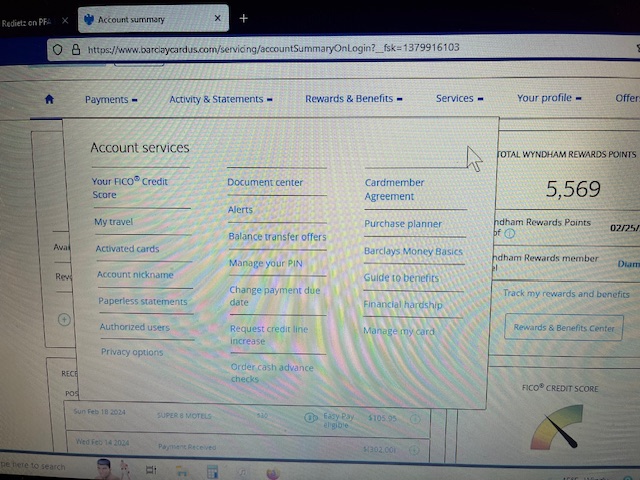Open a new browser tab
This screenshot has width=640, height=480.
[x=244, y=18]
